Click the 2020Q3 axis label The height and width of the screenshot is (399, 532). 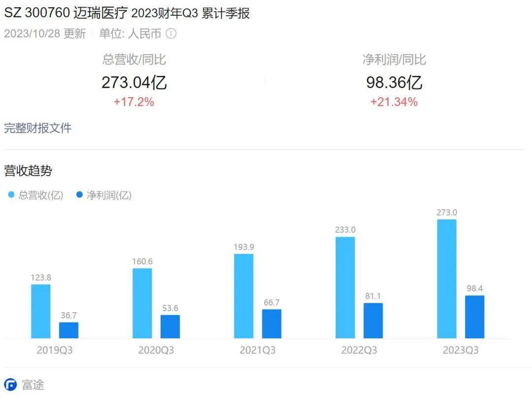[x=156, y=350]
